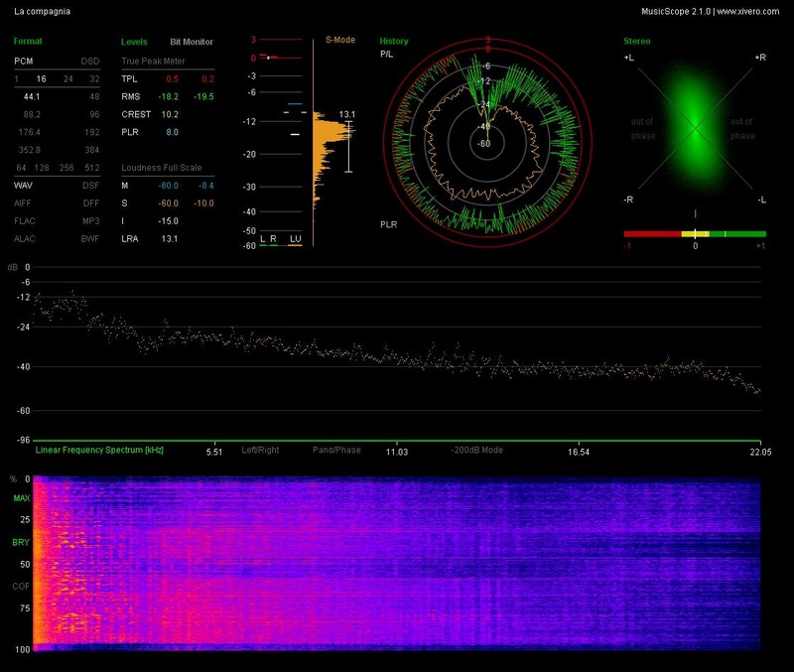This screenshot has width=794, height=672.
Task: Select the COF spectrogram color mode
Action: click(21, 587)
